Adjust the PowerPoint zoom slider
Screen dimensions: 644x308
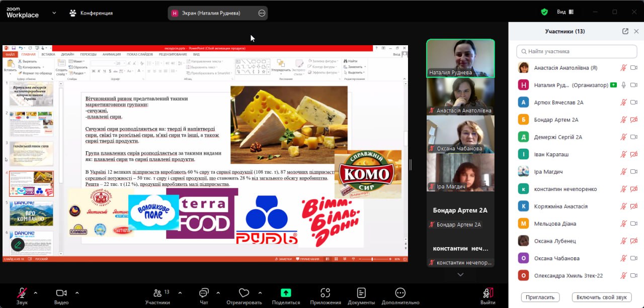click(x=372, y=259)
